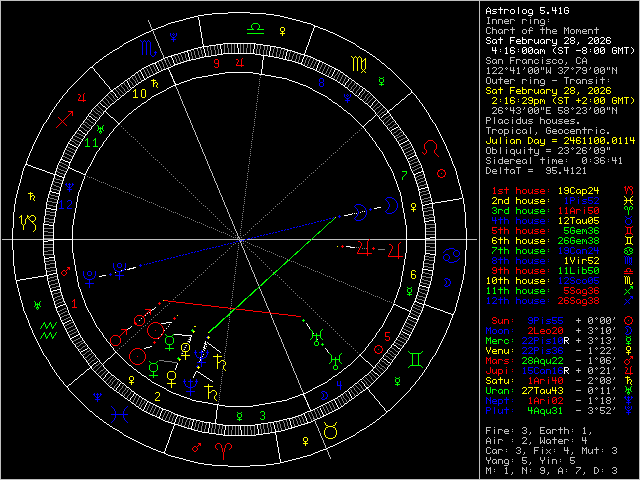Click the house number 10 inside the wheel
640x480 pixels.
click(x=139, y=94)
